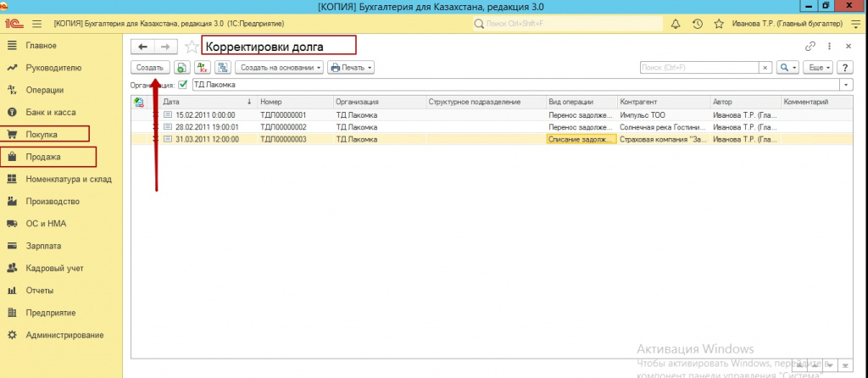Click user Иванова Т.Р. (Главный бухгалтер)

coord(787,24)
